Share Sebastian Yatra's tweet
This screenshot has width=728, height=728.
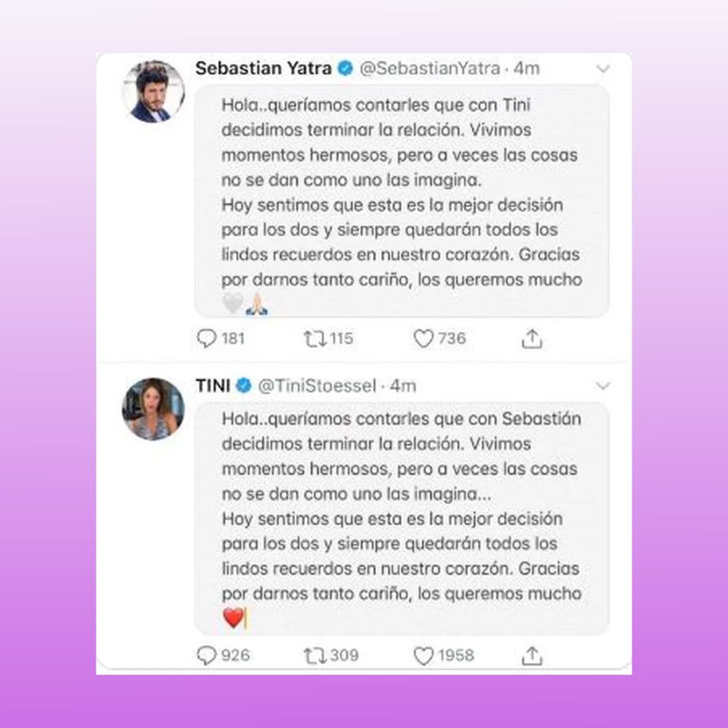pyautogui.click(x=532, y=338)
